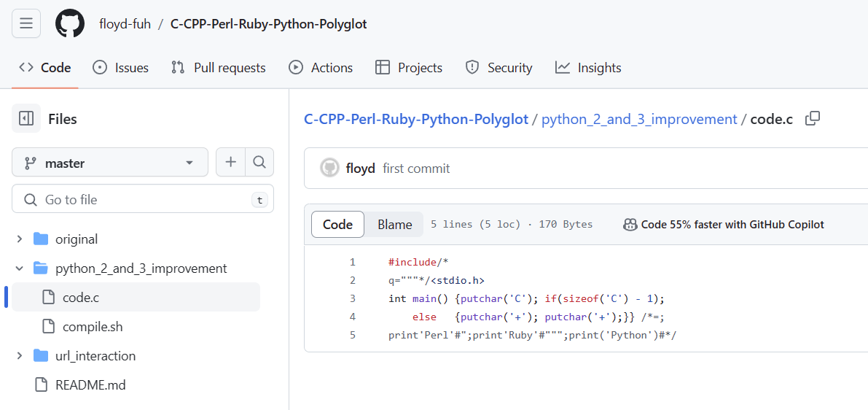The width and height of the screenshot is (868, 410).
Task: Open the master branch dropdown
Action: click(x=110, y=163)
